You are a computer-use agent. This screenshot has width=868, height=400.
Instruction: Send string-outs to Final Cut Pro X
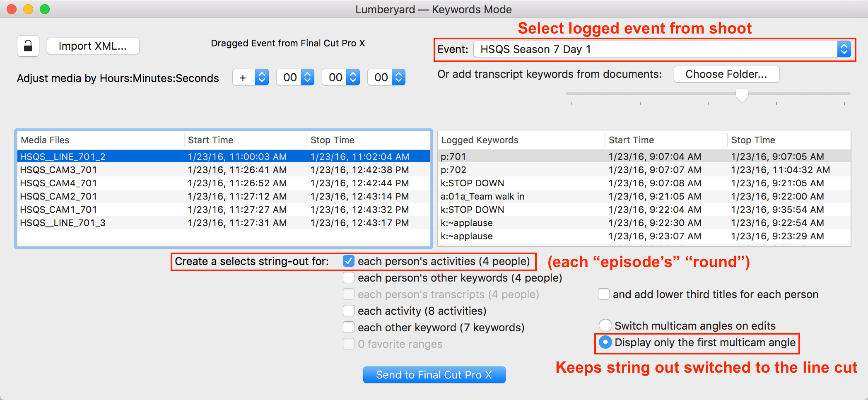434,375
